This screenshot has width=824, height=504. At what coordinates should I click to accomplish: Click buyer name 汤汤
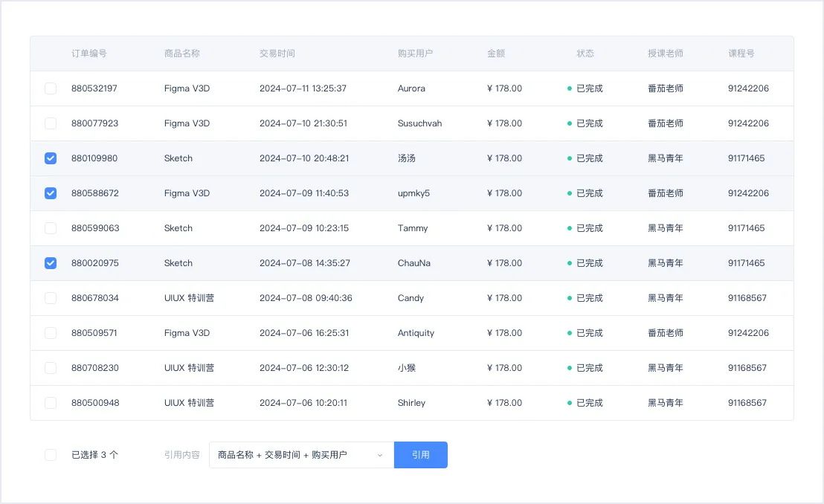point(407,158)
